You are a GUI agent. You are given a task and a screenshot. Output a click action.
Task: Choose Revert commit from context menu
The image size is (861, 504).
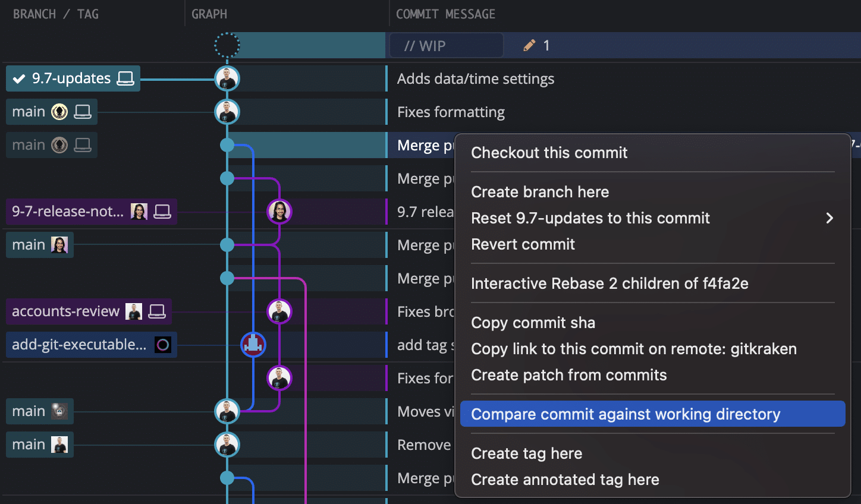pos(523,244)
